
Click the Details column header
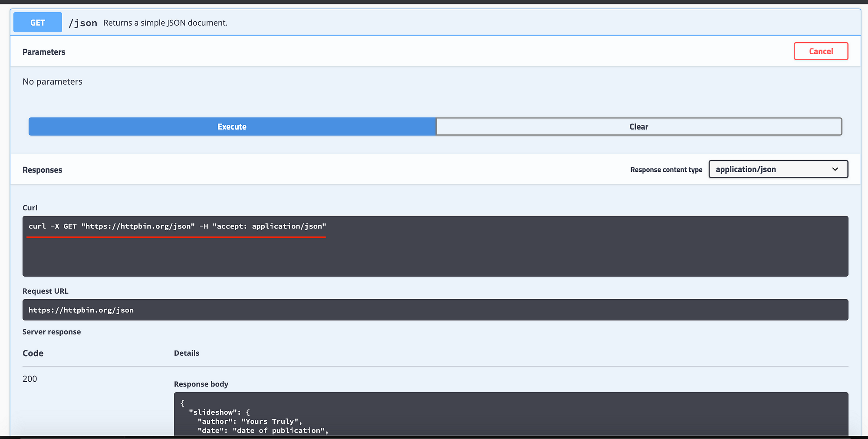(187, 353)
